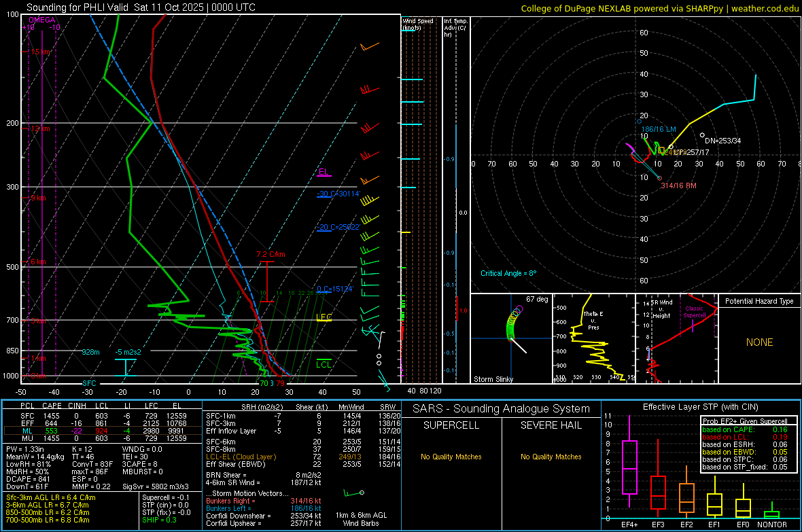
Task: Click the '314/16 RM' hodograph label
Action: (x=679, y=185)
